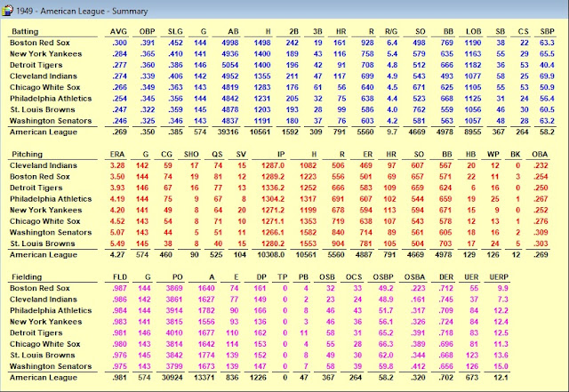This screenshot has height=392, width=569.
Task: Click the Fielding section heading
Action: pos(27,277)
